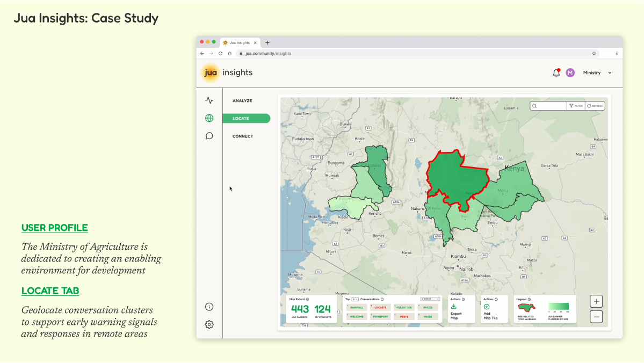Screen dimensions: 644x363
Task: Go forward with the browser forward arrow
Action: point(212,53)
